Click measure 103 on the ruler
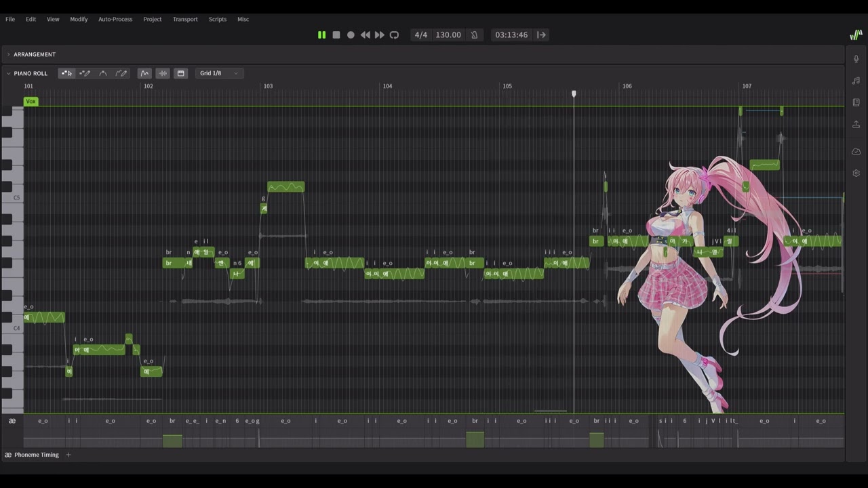 coord(269,86)
